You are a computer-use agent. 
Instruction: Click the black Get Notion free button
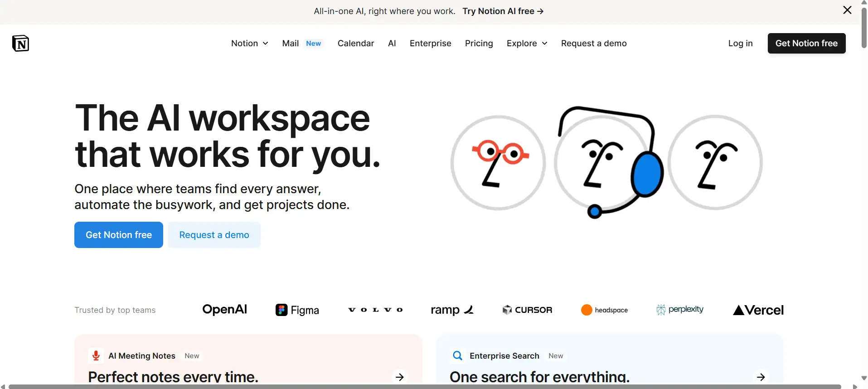pos(806,43)
